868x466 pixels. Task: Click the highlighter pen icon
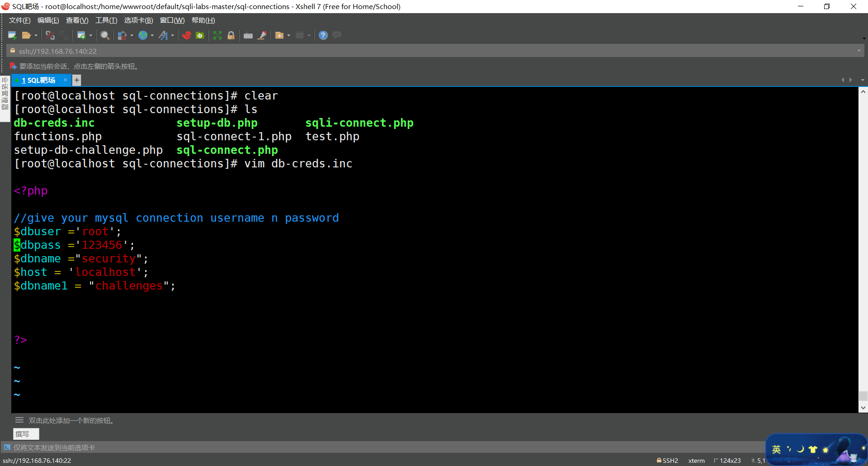click(x=262, y=35)
